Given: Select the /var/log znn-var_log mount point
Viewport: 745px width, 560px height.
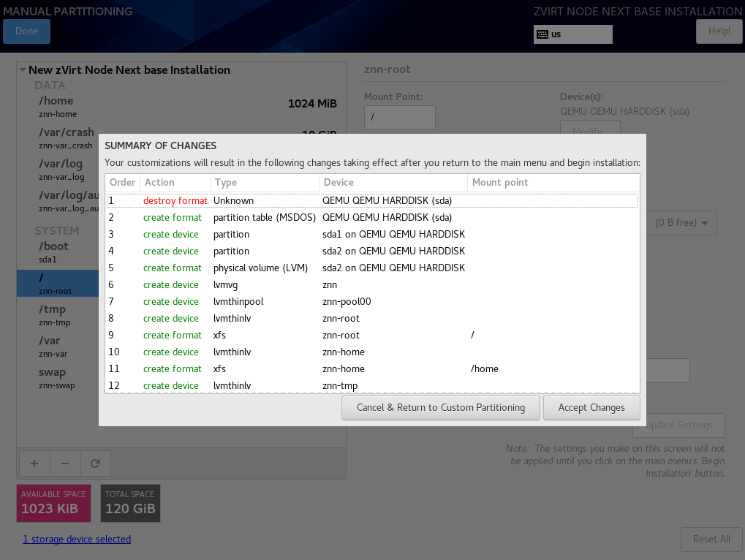Looking at the screenshot, I should pyautogui.click(x=58, y=170).
